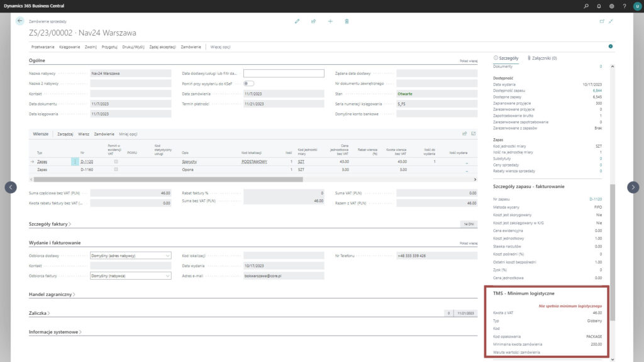644x362 pixels.
Task: Open notifications bell in top bar
Action: click(599, 6)
